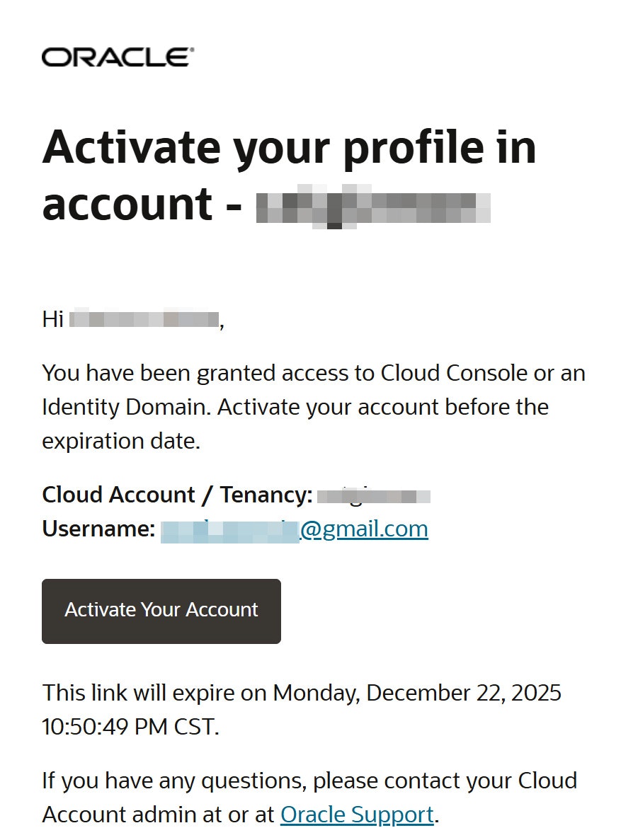
Task: Click the 'expiration date.' text line
Action: point(121,441)
